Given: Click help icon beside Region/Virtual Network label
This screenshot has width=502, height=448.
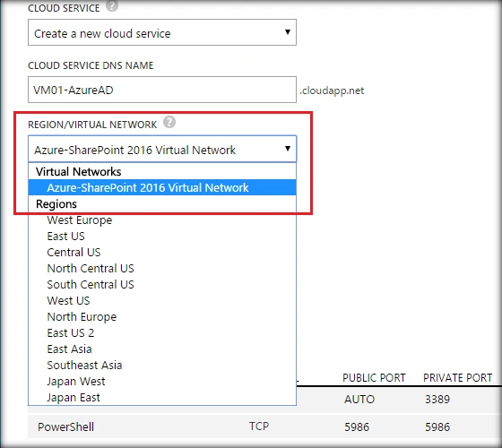Looking at the screenshot, I should pos(169,122).
